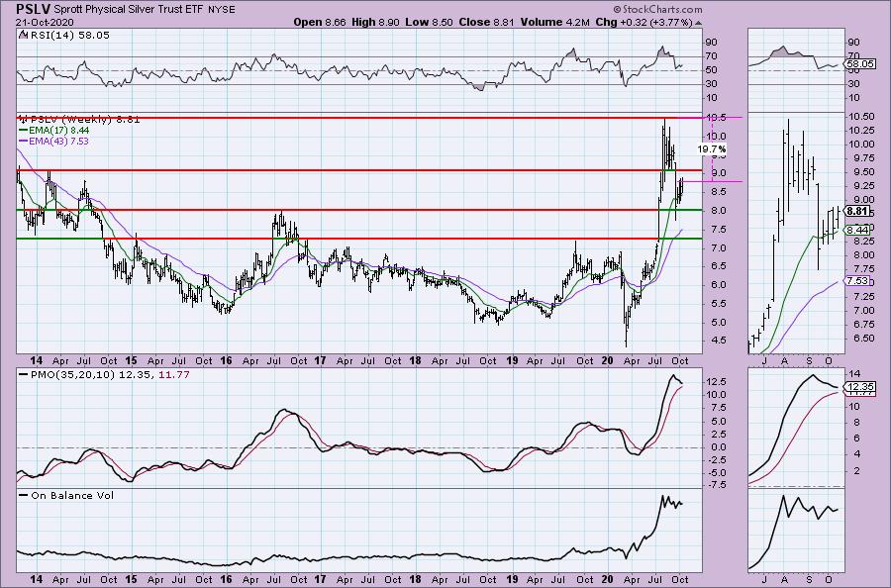Click the PMO(35,20,10) 12.35 legend label

pyautogui.click(x=85, y=375)
